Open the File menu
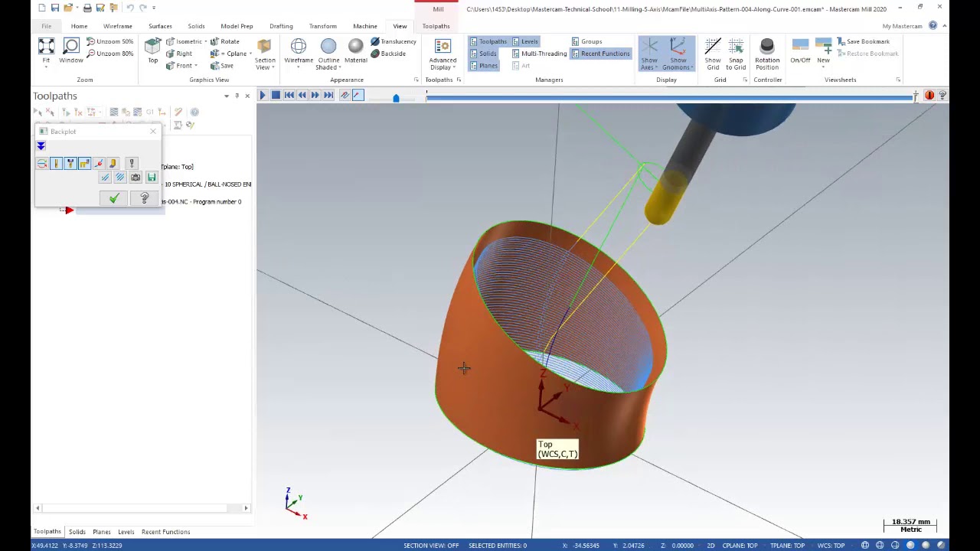The width and height of the screenshot is (980, 551). [x=47, y=26]
